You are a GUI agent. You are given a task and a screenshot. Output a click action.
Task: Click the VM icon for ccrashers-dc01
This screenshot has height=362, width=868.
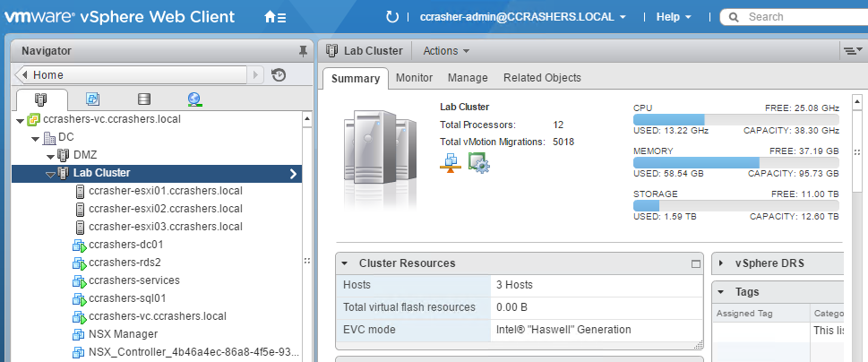(x=79, y=246)
